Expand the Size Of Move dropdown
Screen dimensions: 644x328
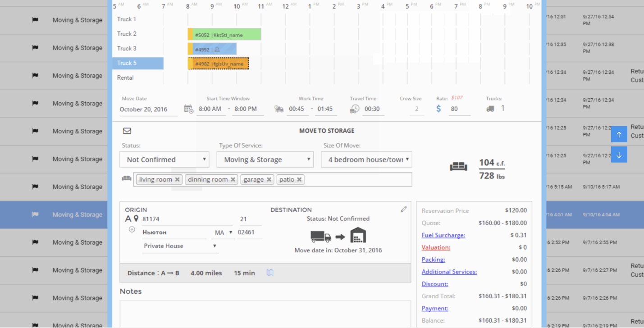tap(366, 159)
